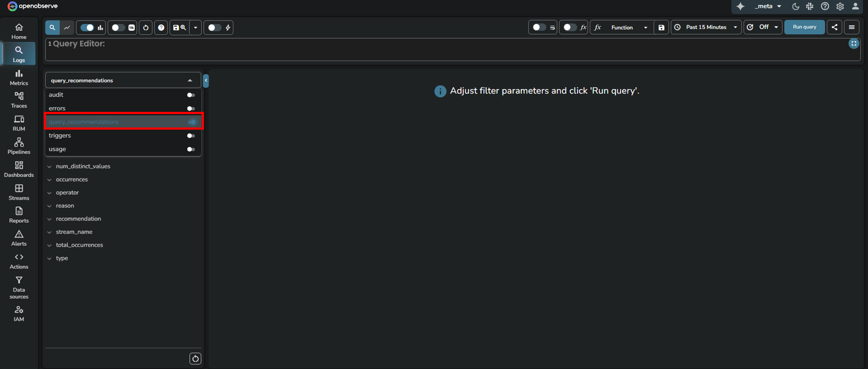868x369 pixels.
Task: Open Actions in the sidebar
Action: 19,261
